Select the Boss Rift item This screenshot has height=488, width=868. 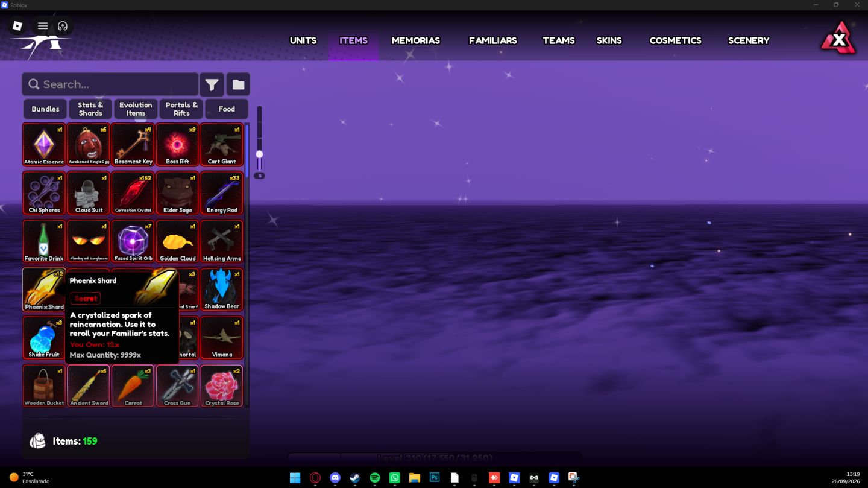coord(177,145)
